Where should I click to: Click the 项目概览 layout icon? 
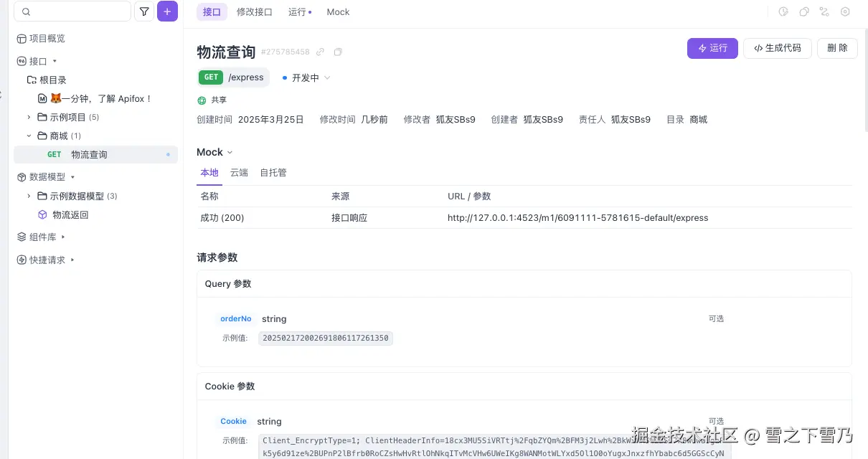(x=22, y=39)
